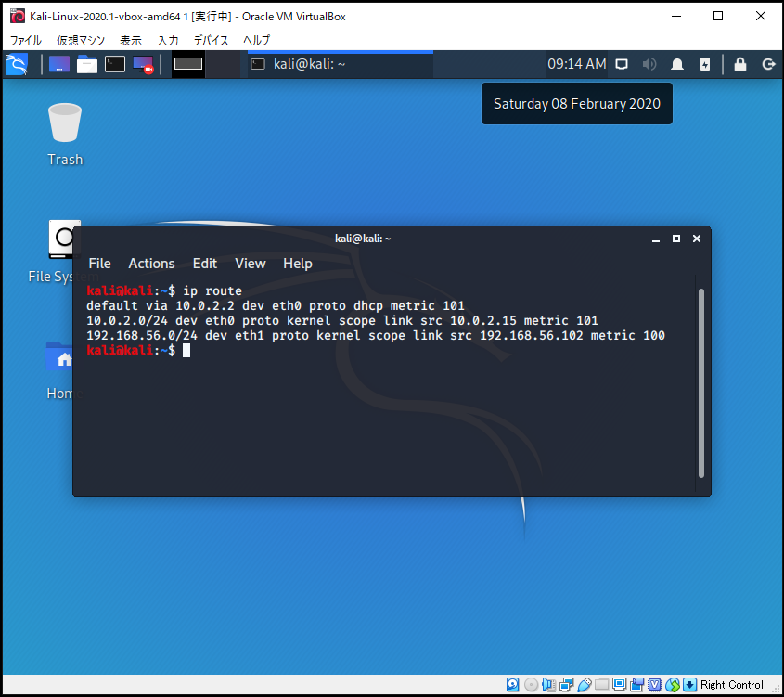The height and width of the screenshot is (697, 784).
Task: Switch to the first workspace
Action: (188, 64)
